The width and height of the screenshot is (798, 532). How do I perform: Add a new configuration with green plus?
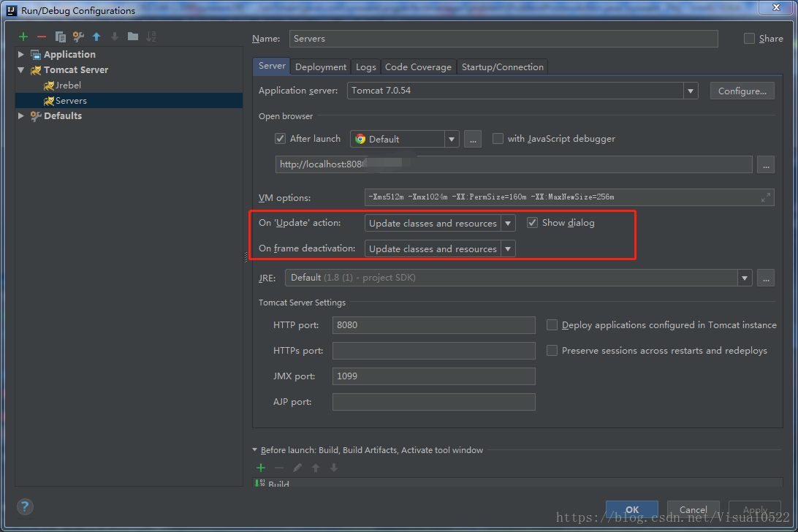pos(23,37)
